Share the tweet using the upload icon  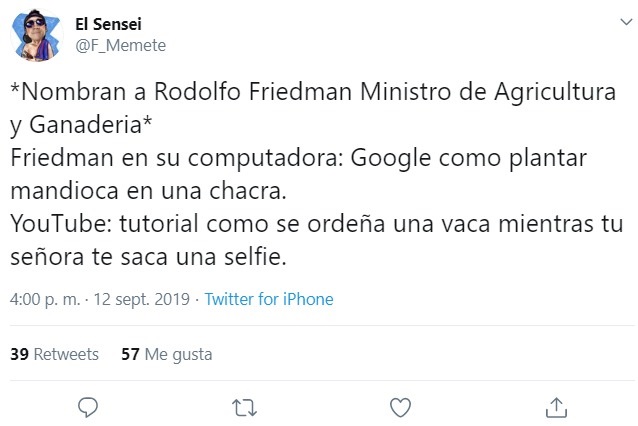(x=557, y=406)
